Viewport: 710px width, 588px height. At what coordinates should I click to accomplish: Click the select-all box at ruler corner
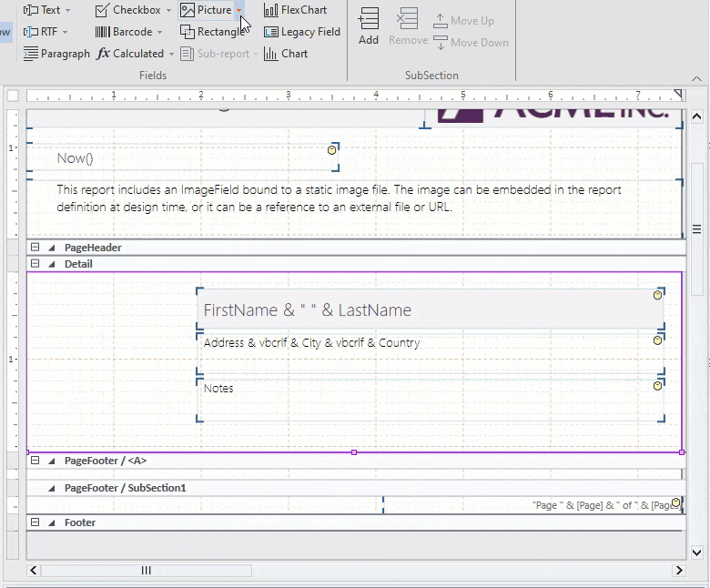13,96
